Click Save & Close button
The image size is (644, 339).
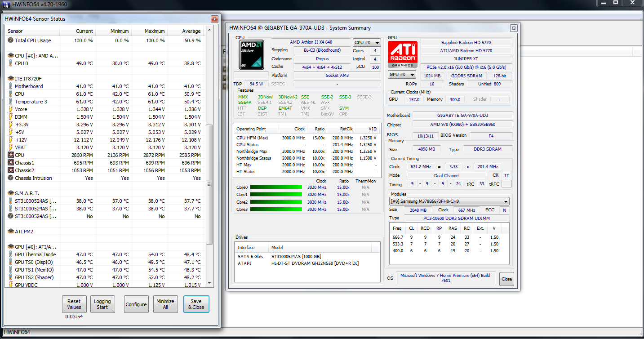(196, 304)
